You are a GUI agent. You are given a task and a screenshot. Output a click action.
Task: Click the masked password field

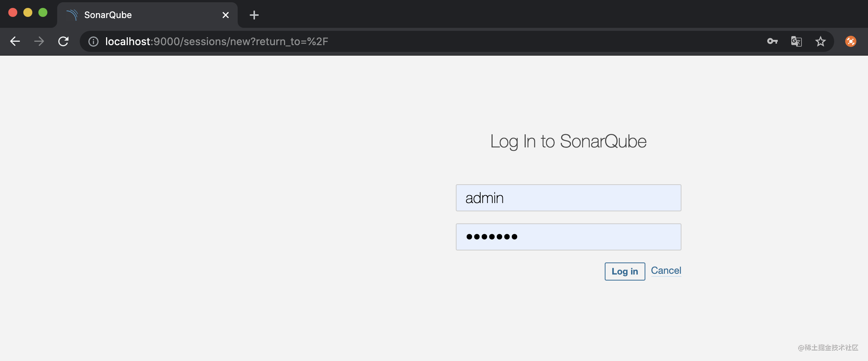(568, 237)
